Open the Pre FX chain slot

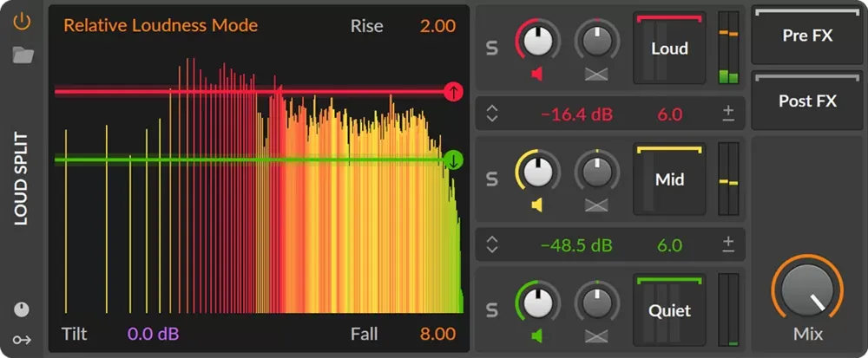point(807,36)
